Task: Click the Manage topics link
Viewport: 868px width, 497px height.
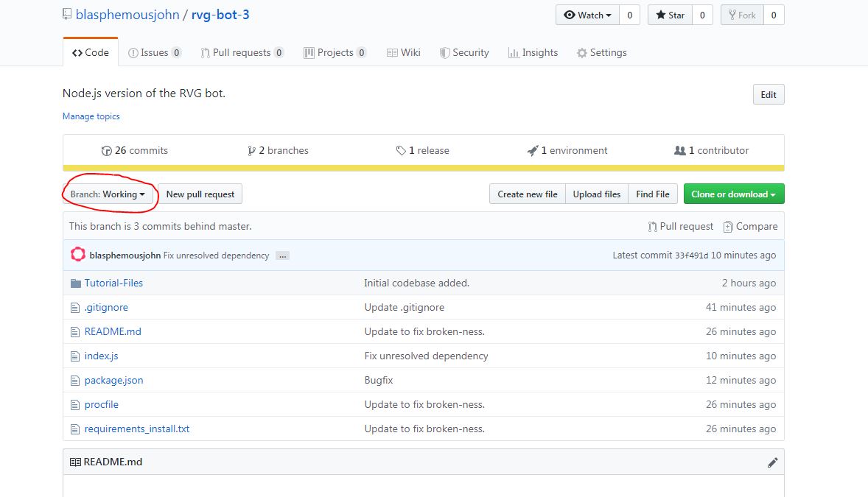Action: [x=91, y=116]
